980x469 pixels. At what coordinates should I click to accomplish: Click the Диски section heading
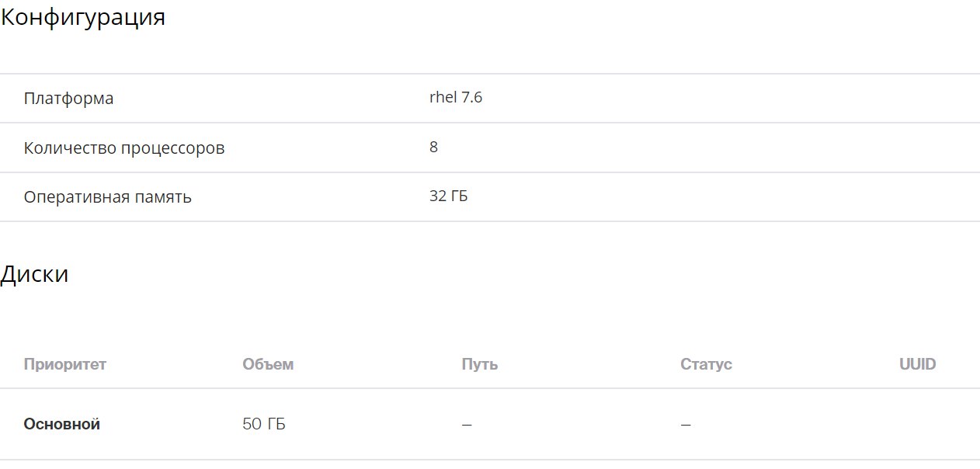point(34,274)
